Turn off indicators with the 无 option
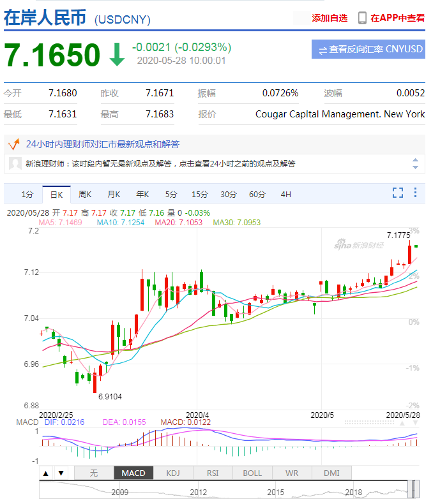The height and width of the screenshot is (504, 440). (93, 473)
